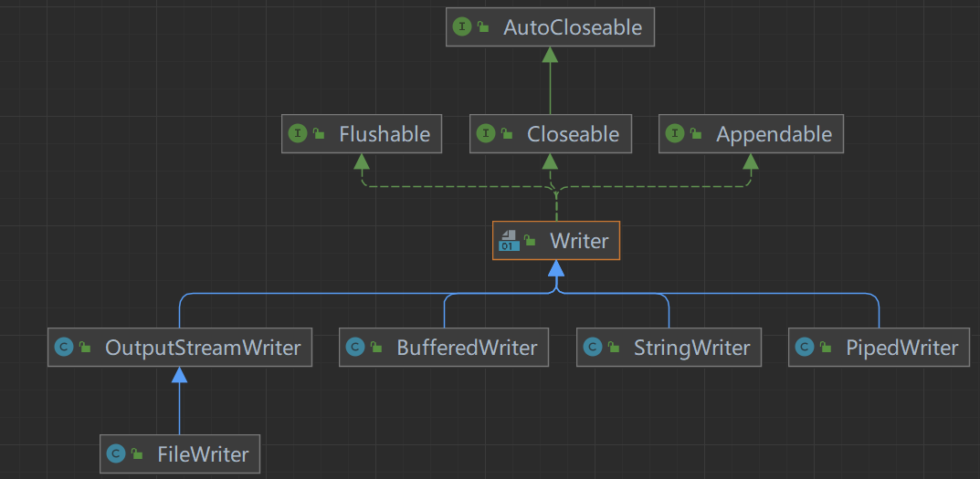Click the green lock icon on AutoCloseable node
Image resolution: width=980 pixels, height=479 pixels.
click(x=483, y=27)
